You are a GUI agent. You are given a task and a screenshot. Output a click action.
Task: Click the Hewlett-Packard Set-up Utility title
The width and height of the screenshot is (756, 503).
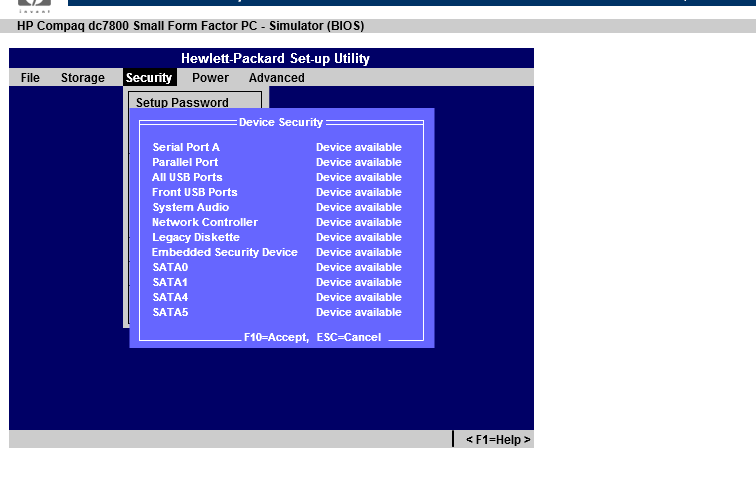[x=275, y=58]
